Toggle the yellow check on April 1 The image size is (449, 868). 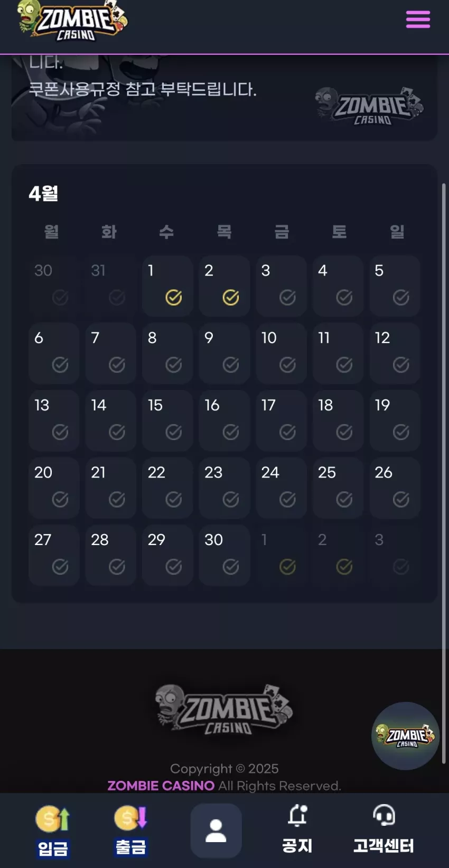coord(174,298)
